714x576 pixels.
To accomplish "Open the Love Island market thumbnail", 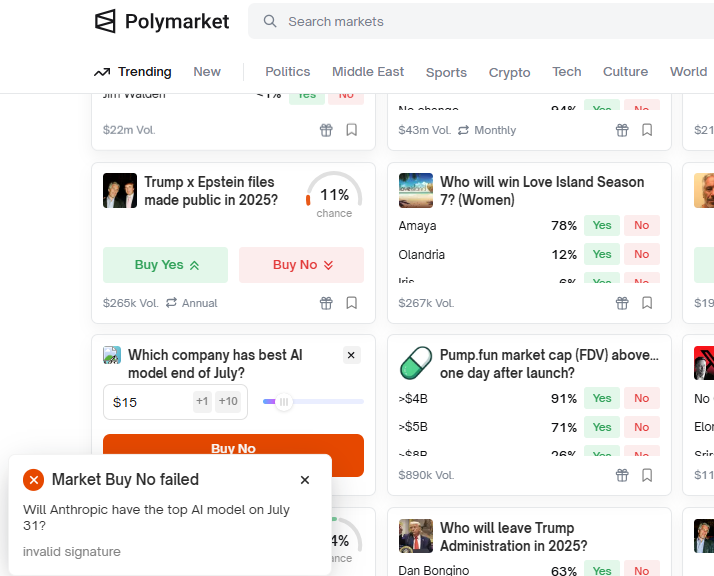I will [416, 190].
